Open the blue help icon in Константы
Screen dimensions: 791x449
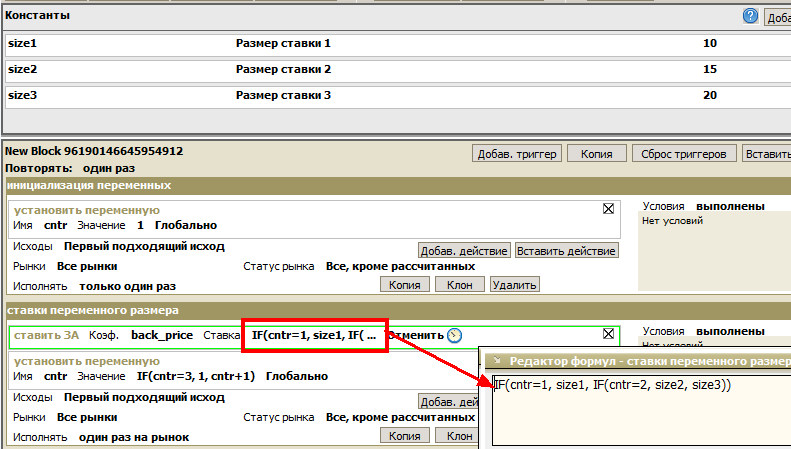click(x=750, y=16)
